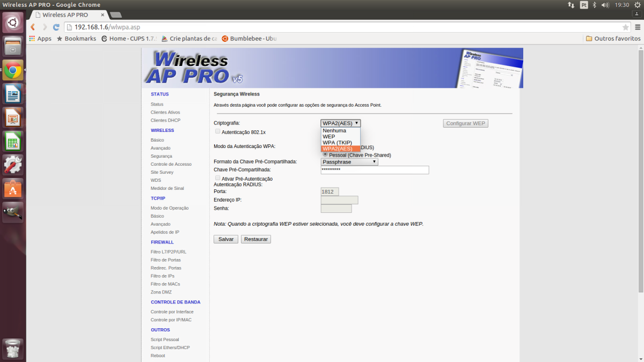
Task: Open the Ubuntu Dash from the launcher
Action: tap(13, 23)
